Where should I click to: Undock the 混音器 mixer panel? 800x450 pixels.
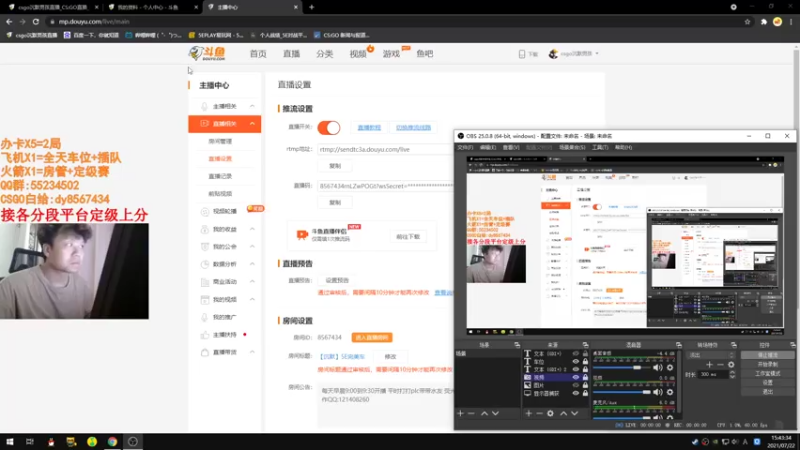679,345
